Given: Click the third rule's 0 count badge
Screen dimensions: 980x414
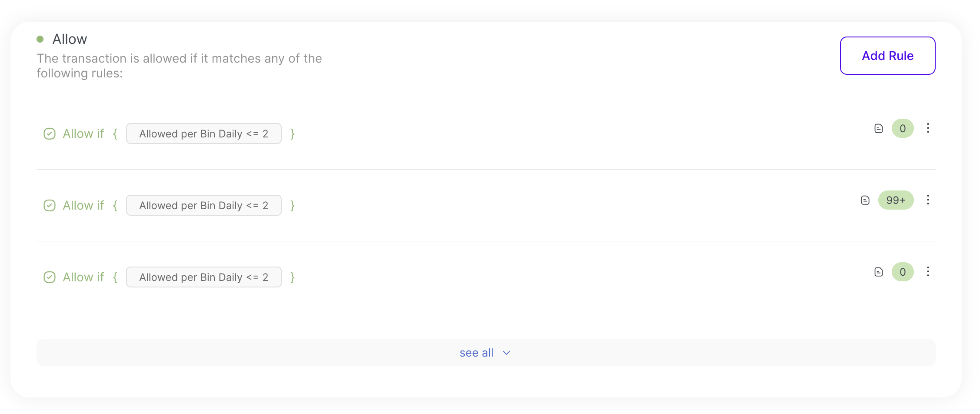Looking at the screenshot, I should click(x=902, y=272).
